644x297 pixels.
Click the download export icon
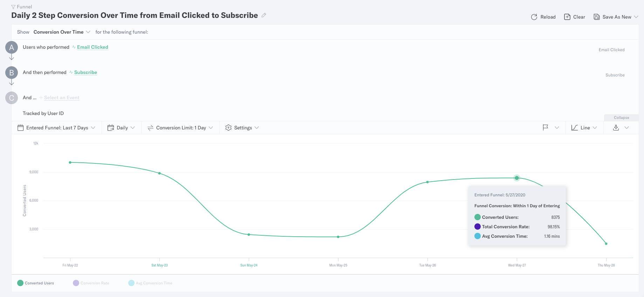coord(616,128)
